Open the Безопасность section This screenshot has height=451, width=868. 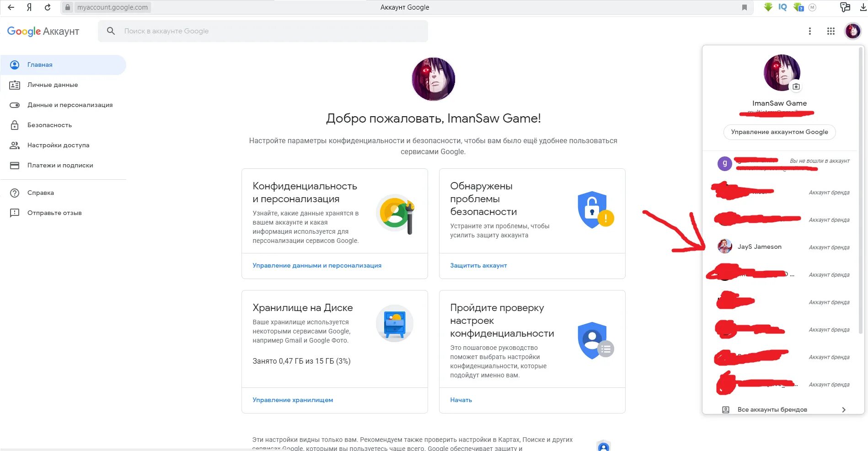coord(63,125)
